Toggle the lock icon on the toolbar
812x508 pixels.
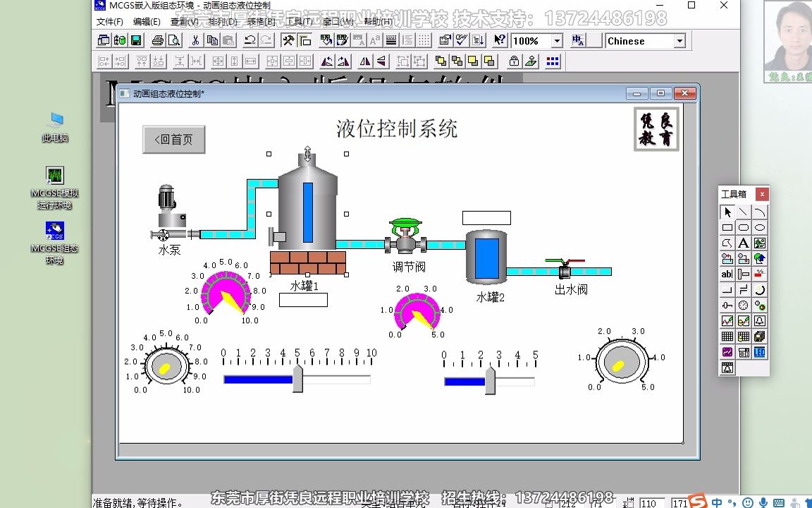pyautogui.click(x=514, y=61)
